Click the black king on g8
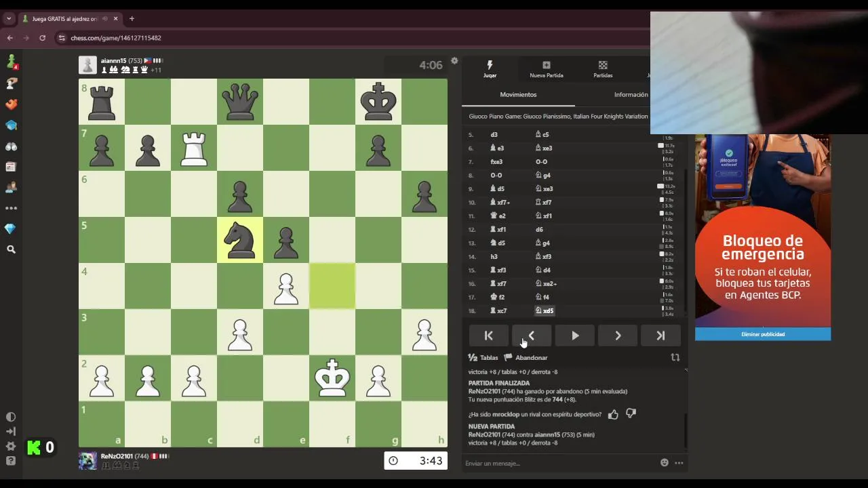The width and height of the screenshot is (868, 488). [x=378, y=102]
